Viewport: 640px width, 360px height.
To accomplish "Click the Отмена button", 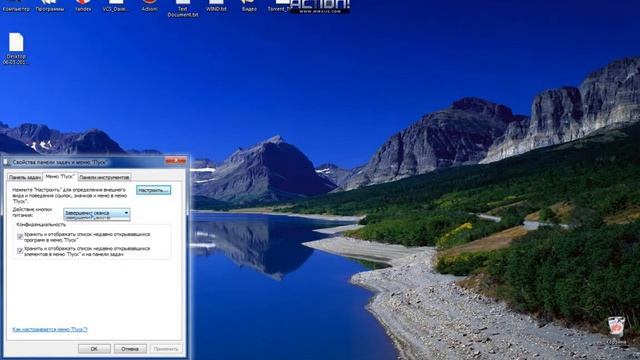I will click(x=130, y=349).
